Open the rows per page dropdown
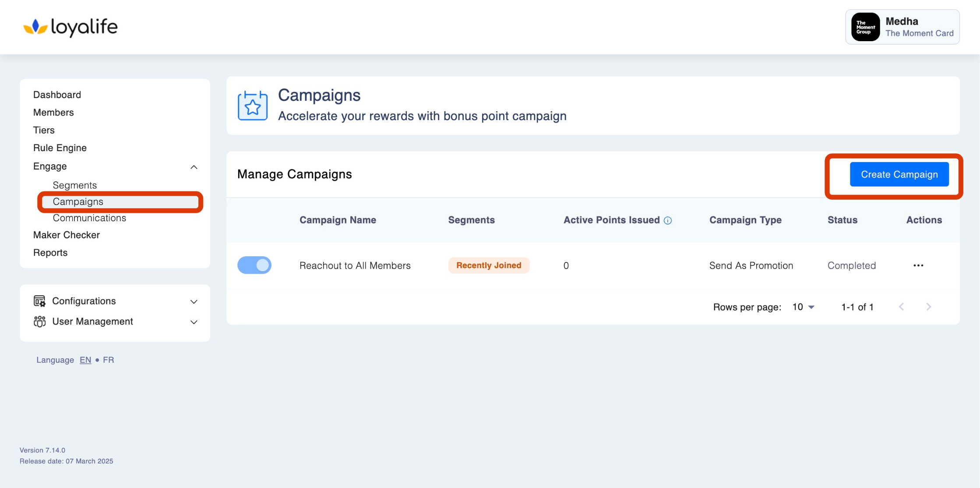Image resolution: width=980 pixels, height=488 pixels. click(804, 307)
